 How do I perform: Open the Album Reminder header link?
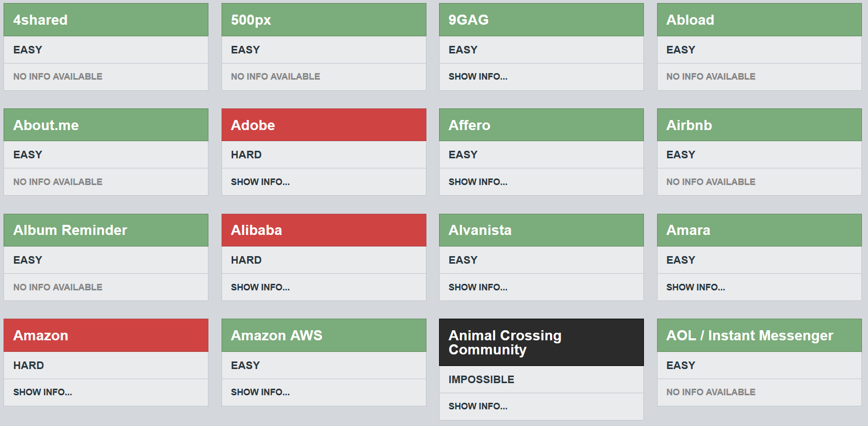(x=70, y=230)
